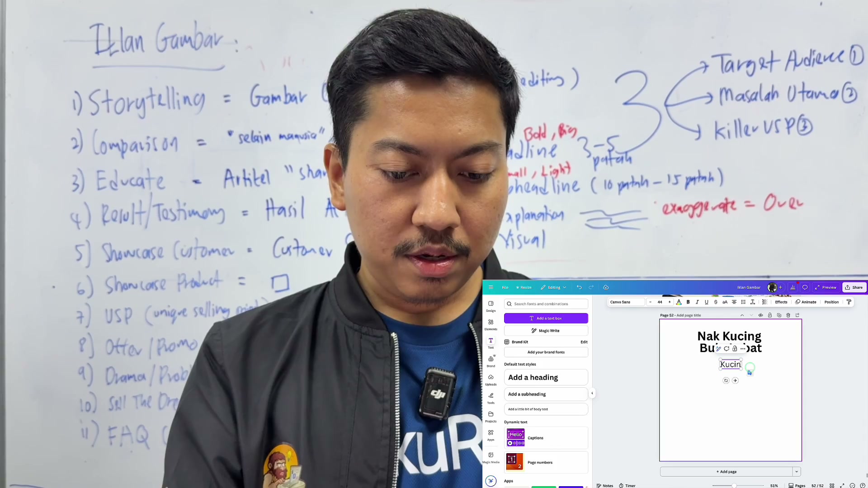This screenshot has height=488, width=868.
Task: Undo the last action
Action: point(579,287)
